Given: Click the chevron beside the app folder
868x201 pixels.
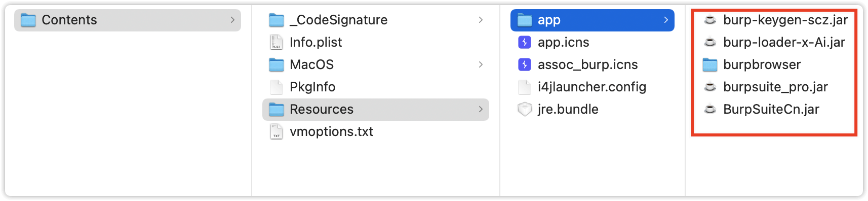Looking at the screenshot, I should tap(665, 20).
